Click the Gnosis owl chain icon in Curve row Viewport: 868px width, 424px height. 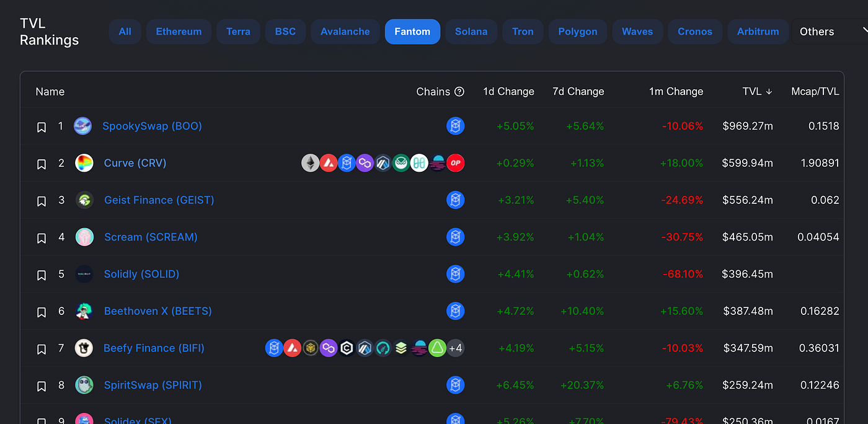coord(401,163)
